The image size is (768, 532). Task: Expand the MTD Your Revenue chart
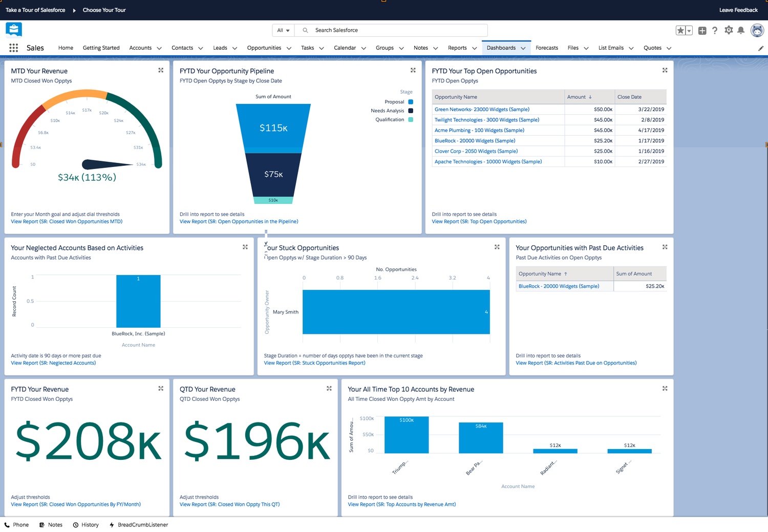[161, 70]
